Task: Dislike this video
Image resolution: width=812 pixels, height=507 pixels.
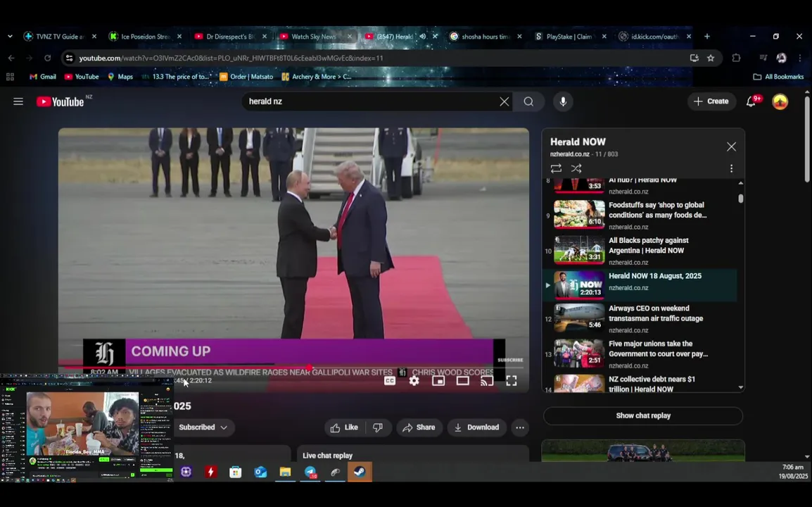Action: tap(378, 427)
